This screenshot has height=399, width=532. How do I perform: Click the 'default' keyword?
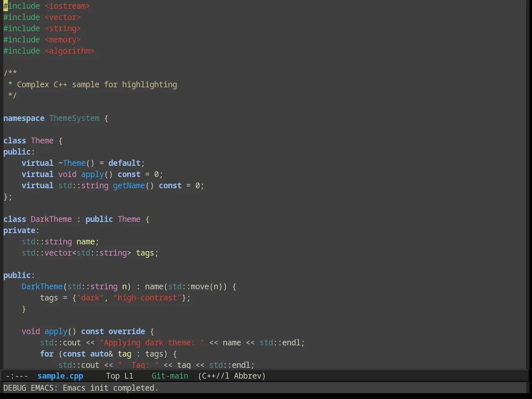[x=124, y=163]
